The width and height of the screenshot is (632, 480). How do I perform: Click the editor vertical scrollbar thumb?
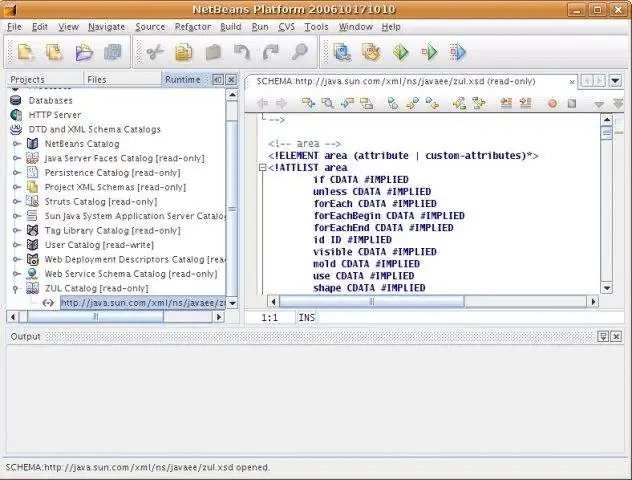click(x=607, y=133)
